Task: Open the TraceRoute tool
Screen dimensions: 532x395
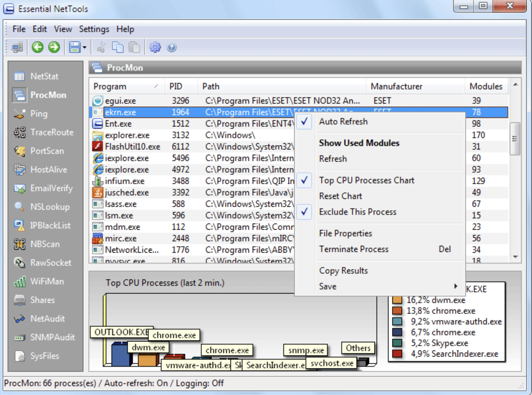Action: click(43, 132)
